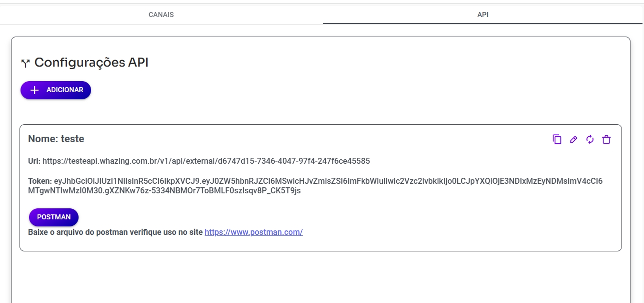Click the "Baixe o arquivo do postman" text
The image size is (644, 303).
click(x=116, y=232)
